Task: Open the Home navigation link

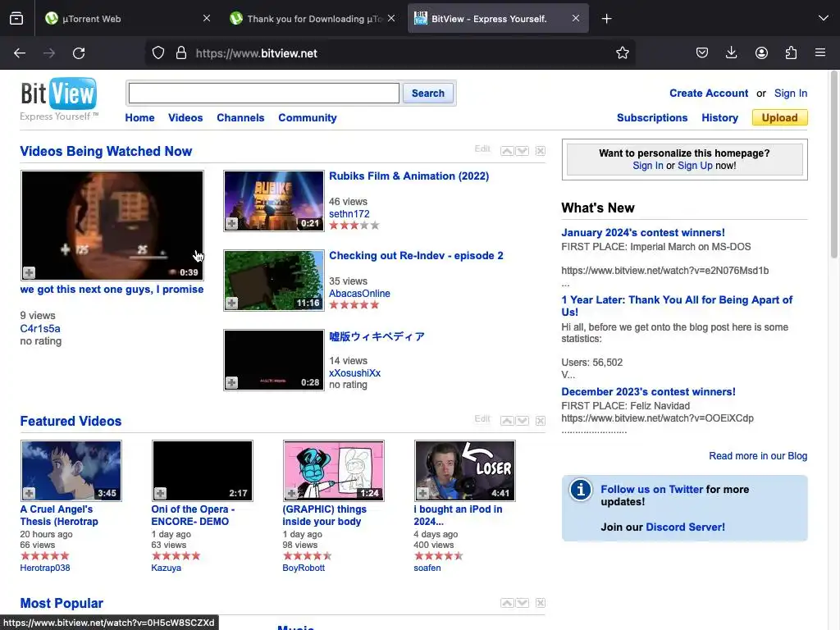Action: click(139, 118)
